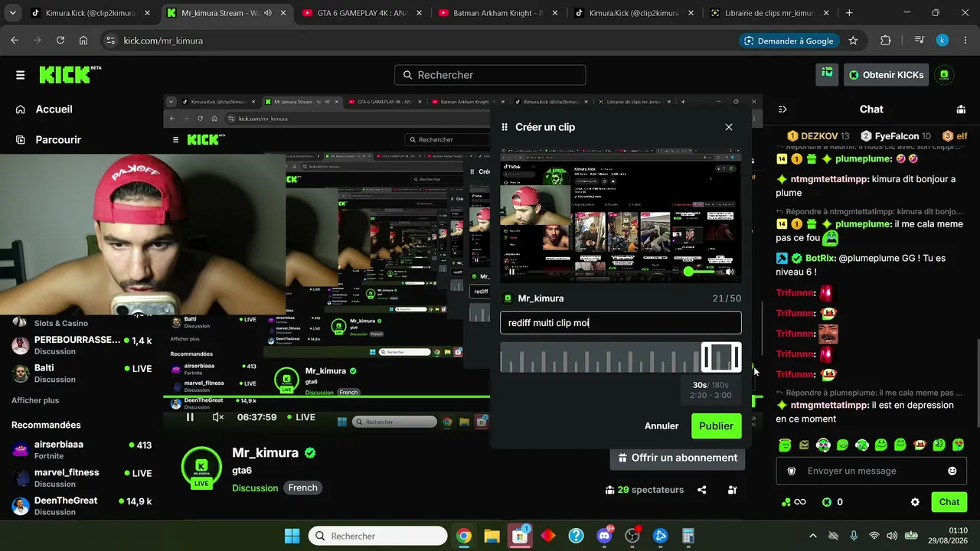
Task: Click the KICK logo in the header
Action: (x=70, y=74)
